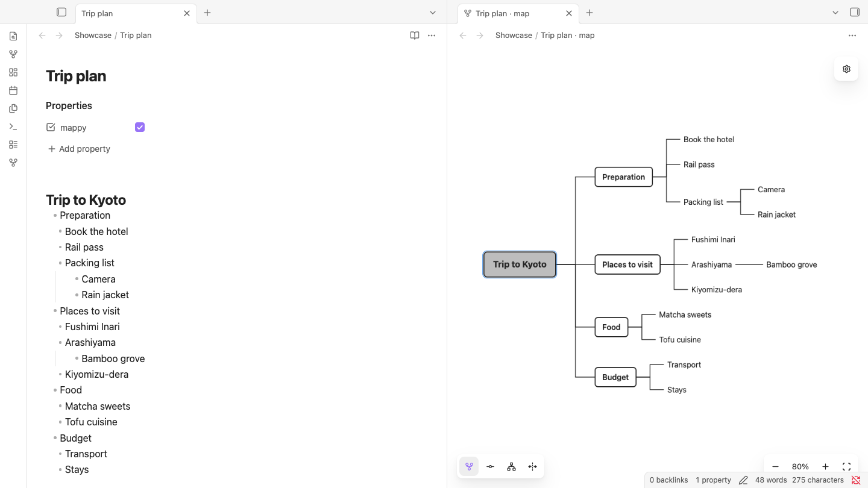
Task: Open the quick switcher file-search ribbon icon
Action: 13,36
